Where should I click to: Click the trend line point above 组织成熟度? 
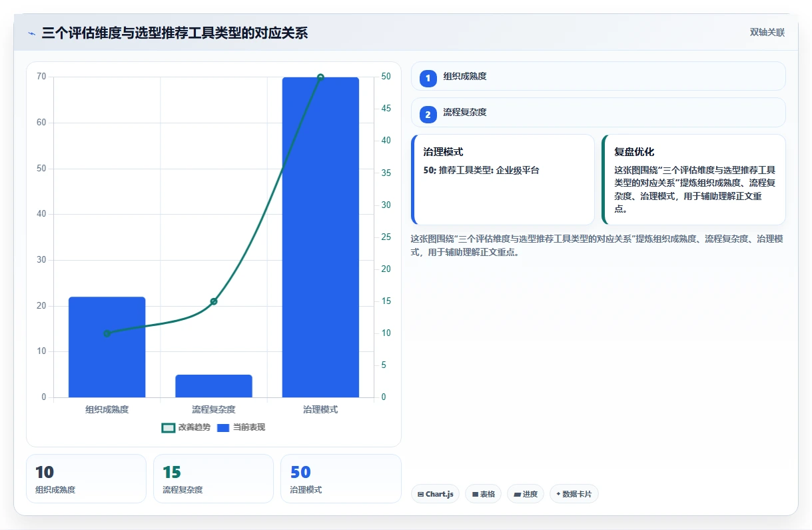[x=107, y=333]
